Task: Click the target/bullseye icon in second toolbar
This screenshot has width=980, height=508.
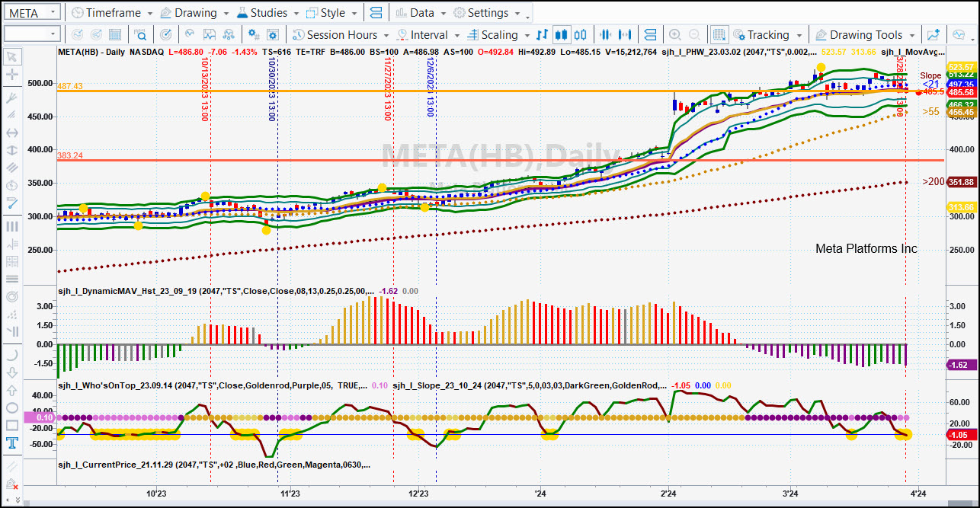Action: 166,34
